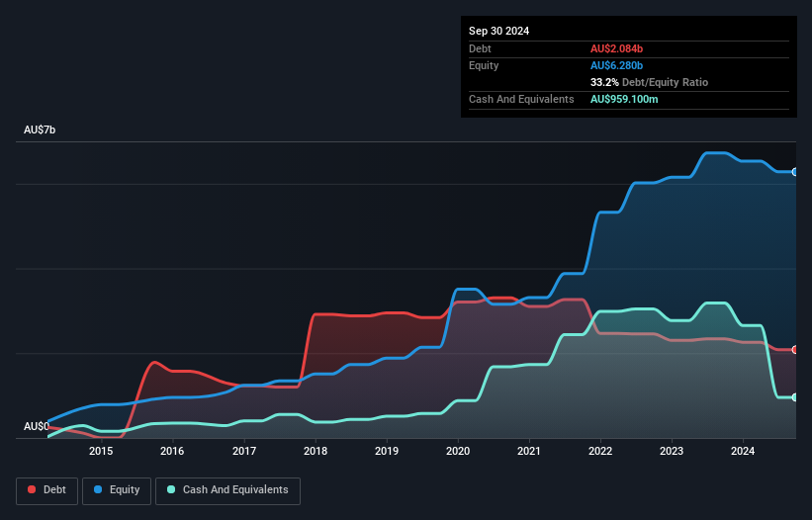This screenshot has width=812, height=520.
Task: Click the AU$959.100m cash value
Action: tap(624, 99)
